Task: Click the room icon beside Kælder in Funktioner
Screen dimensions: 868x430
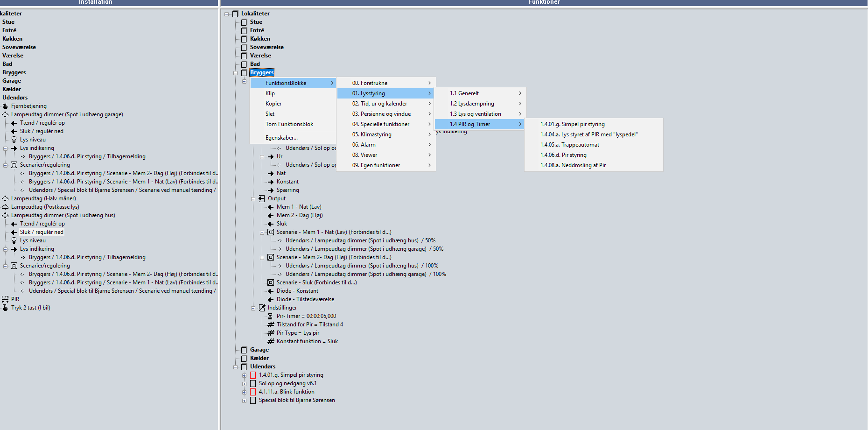Action: tap(244, 358)
